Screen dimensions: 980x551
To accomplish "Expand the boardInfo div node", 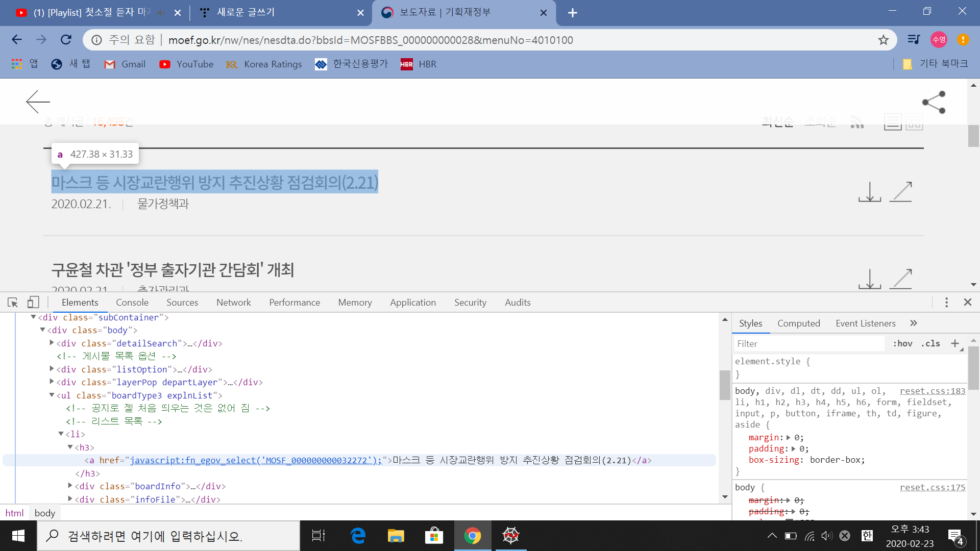I will 70,486.
